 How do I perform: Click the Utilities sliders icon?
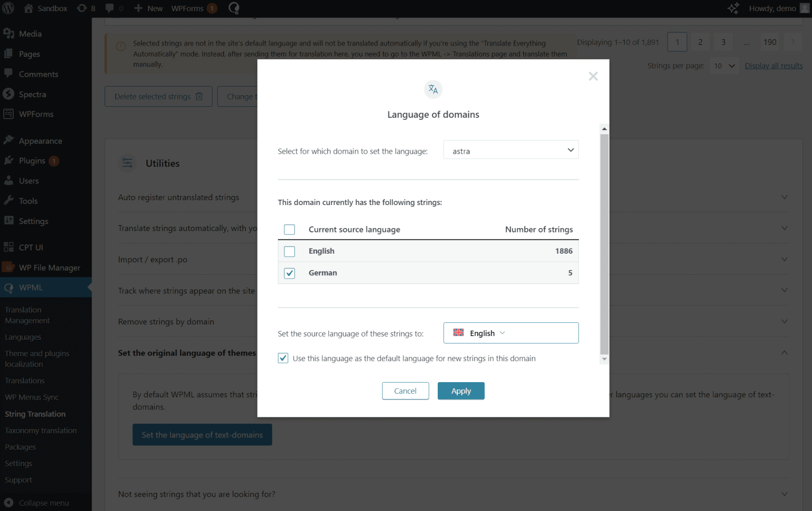(x=127, y=163)
